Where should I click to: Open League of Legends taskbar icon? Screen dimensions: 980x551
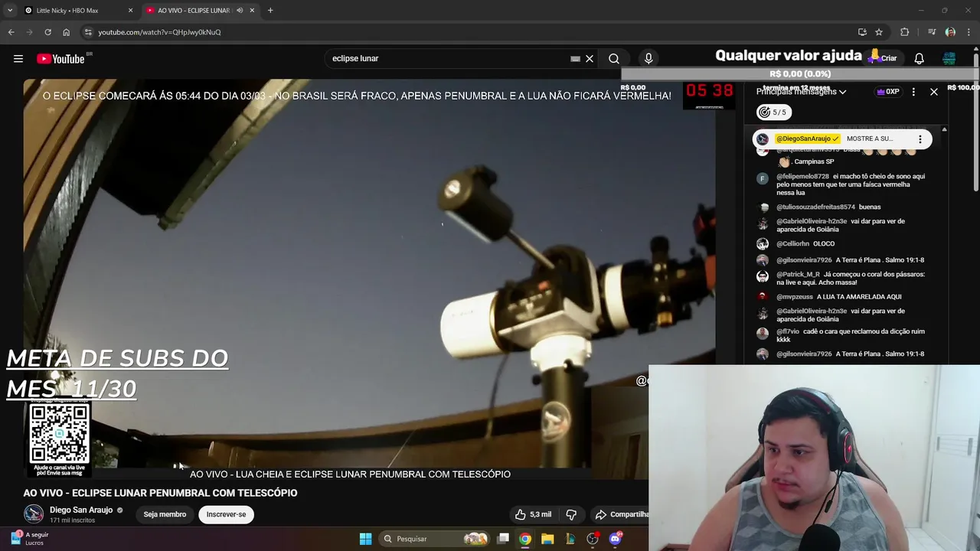click(570, 539)
